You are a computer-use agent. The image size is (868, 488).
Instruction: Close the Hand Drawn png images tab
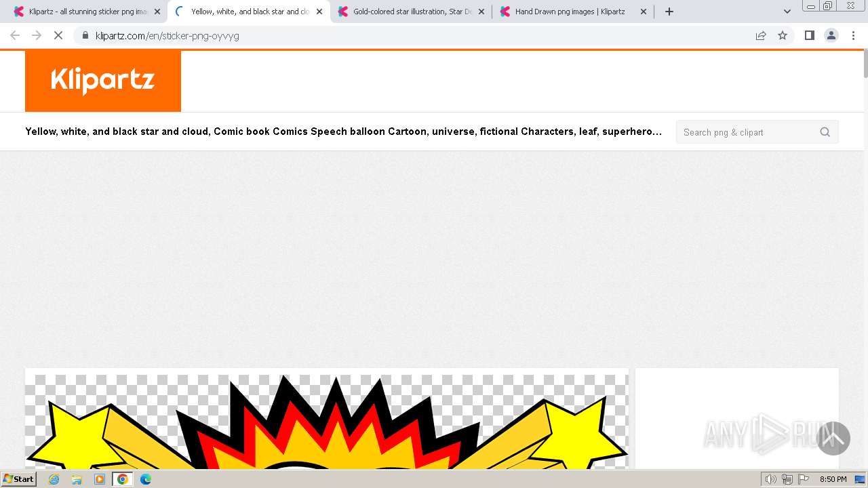644,12
